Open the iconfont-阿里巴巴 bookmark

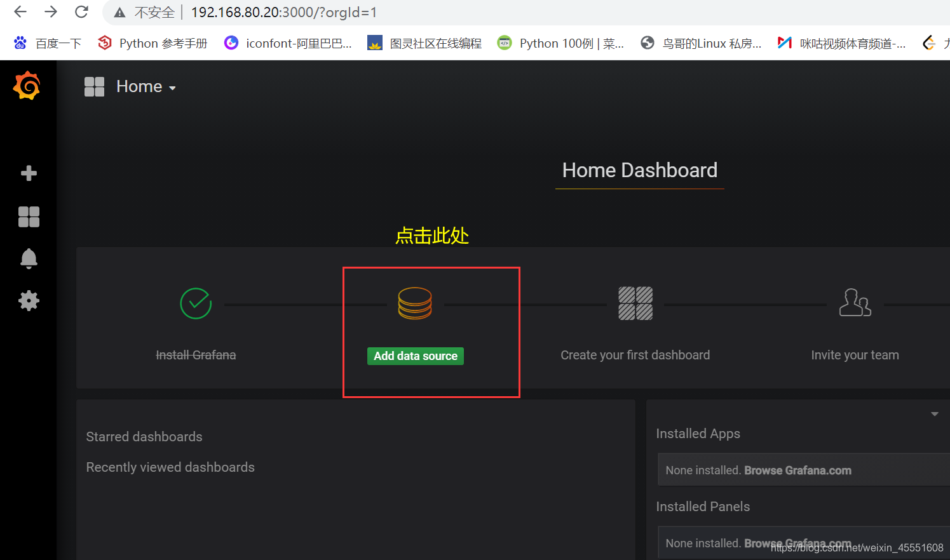(288, 43)
